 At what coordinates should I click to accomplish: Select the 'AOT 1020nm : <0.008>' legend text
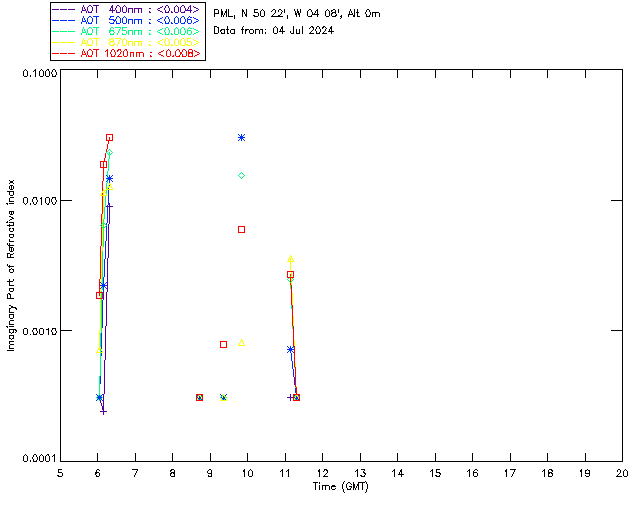click(x=140, y=53)
